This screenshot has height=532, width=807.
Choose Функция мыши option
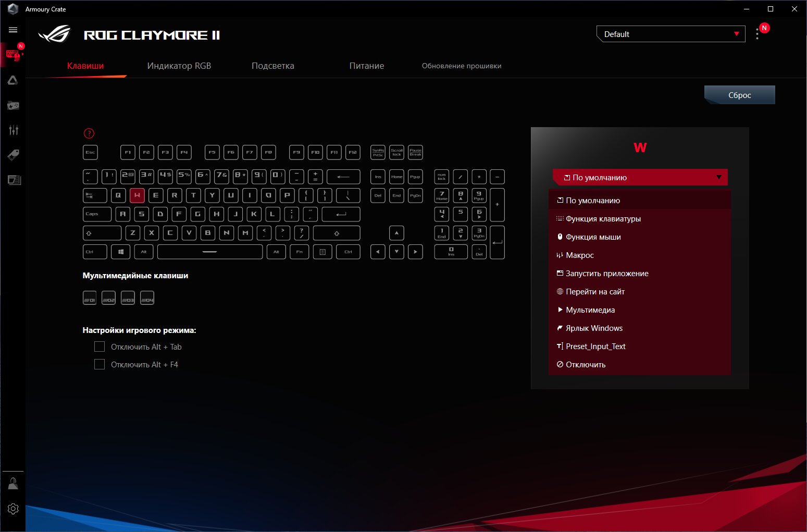click(x=640, y=237)
